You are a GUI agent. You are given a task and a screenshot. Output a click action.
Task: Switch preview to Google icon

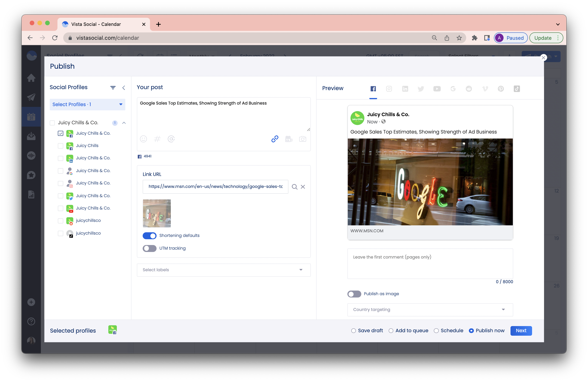click(453, 89)
